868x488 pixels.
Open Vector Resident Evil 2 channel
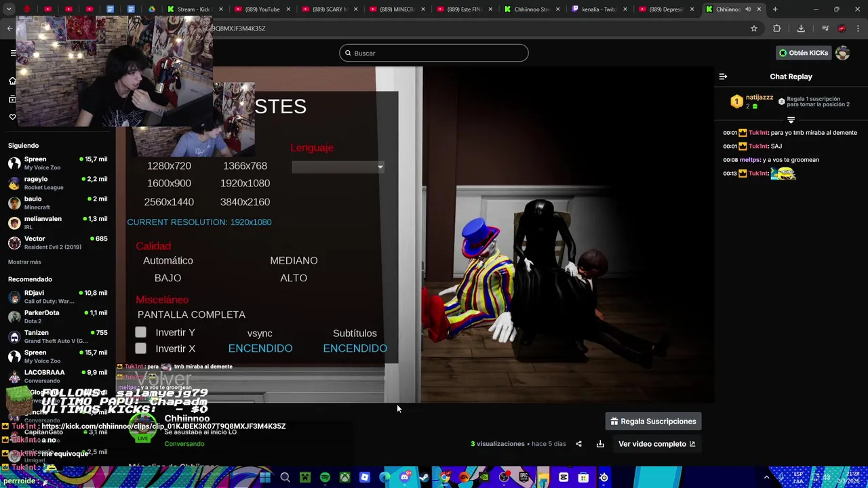(58, 243)
